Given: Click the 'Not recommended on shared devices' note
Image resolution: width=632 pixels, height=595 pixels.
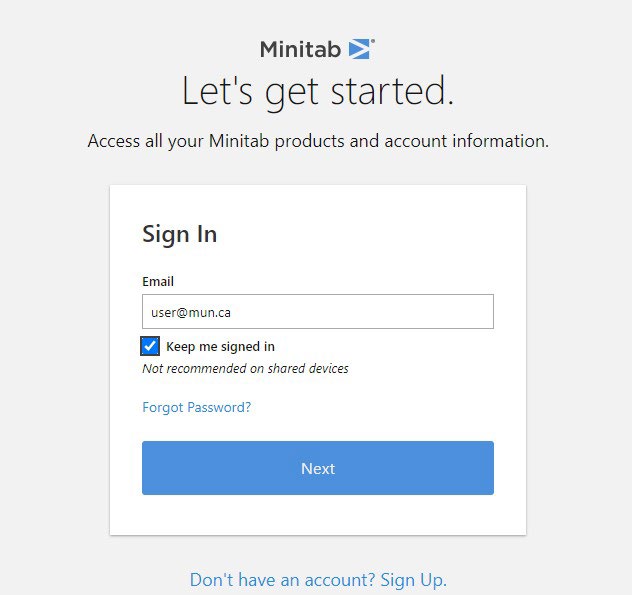Looking at the screenshot, I should 245,368.
